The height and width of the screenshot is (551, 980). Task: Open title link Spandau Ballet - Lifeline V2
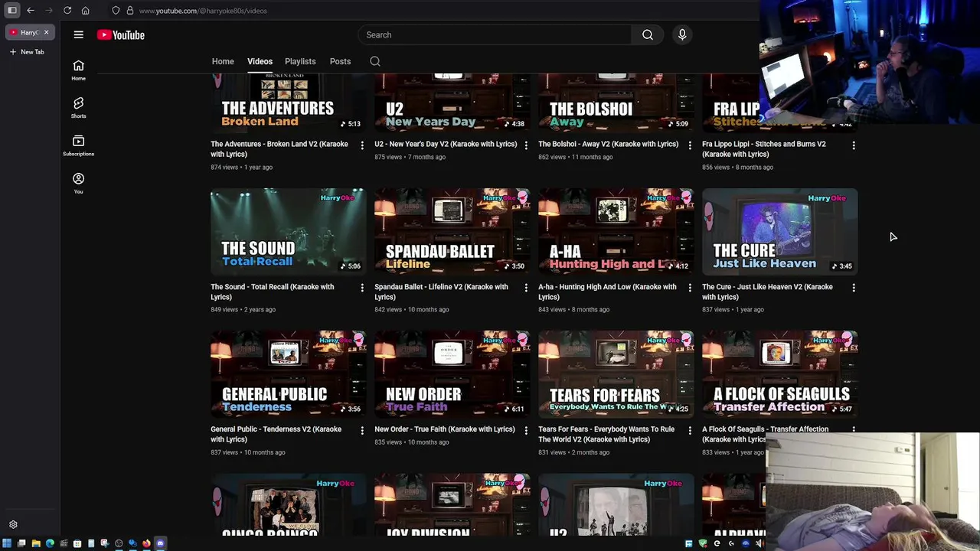(x=441, y=292)
